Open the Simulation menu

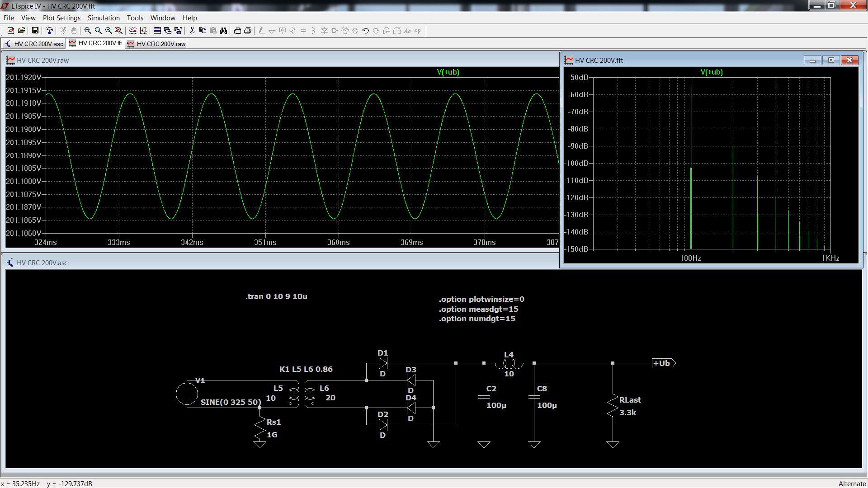pos(104,18)
